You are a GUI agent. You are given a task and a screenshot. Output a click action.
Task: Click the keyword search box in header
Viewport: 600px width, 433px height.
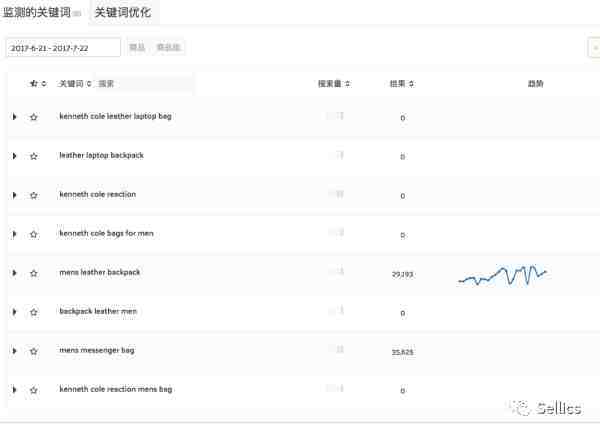coord(144,83)
